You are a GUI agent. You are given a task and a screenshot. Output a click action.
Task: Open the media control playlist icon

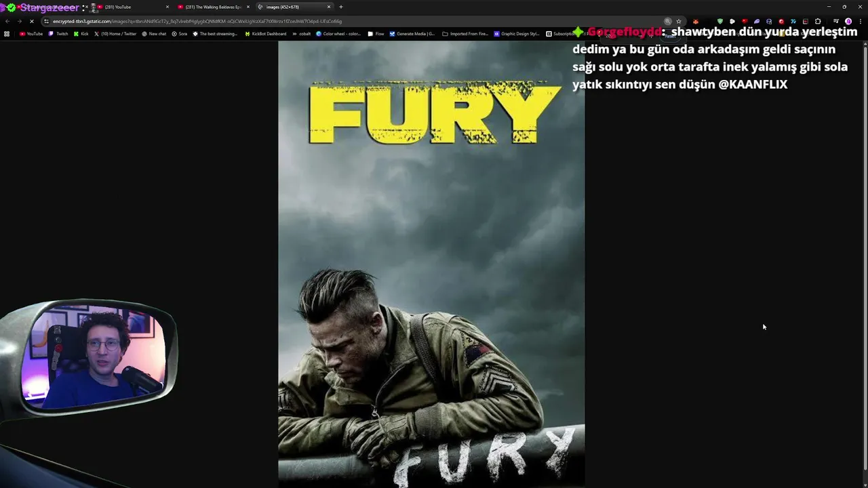tap(835, 21)
